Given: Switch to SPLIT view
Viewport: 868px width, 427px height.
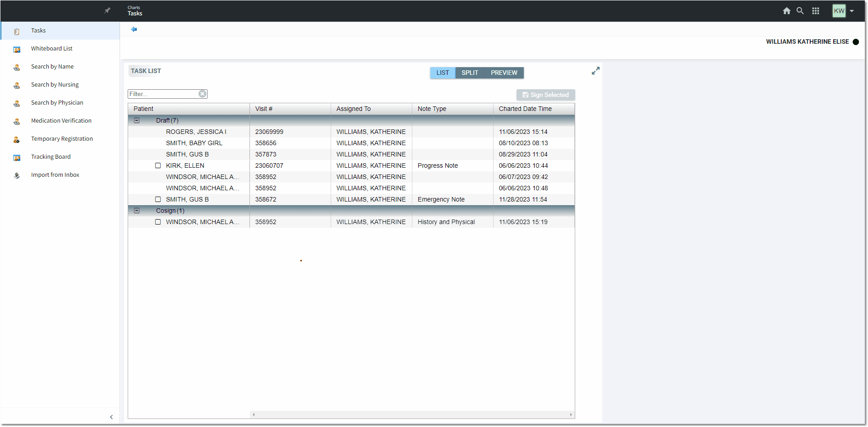Looking at the screenshot, I should 470,73.
